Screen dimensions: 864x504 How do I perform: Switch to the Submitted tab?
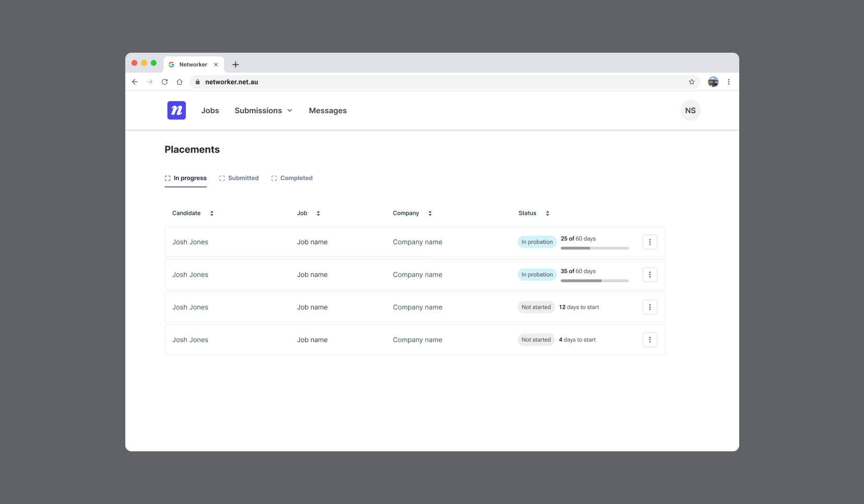click(239, 178)
